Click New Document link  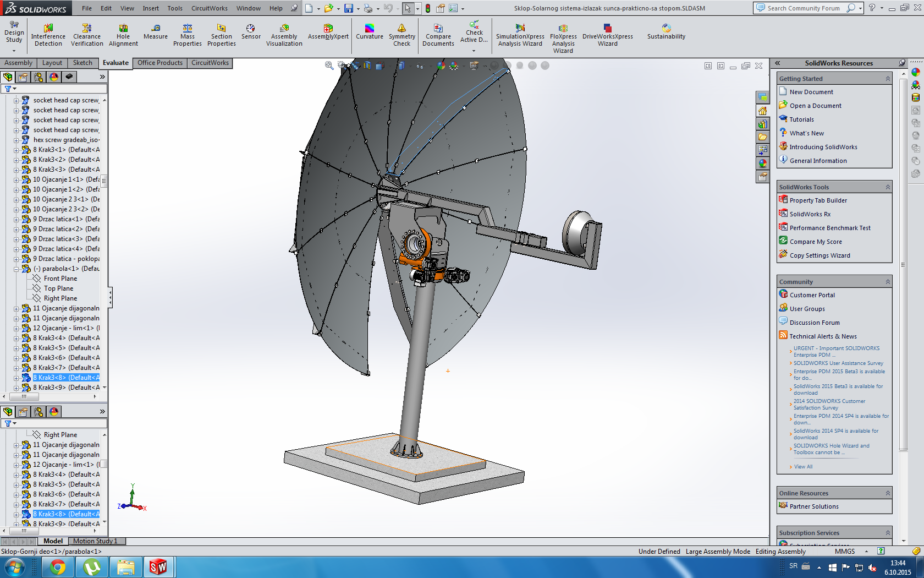(811, 92)
